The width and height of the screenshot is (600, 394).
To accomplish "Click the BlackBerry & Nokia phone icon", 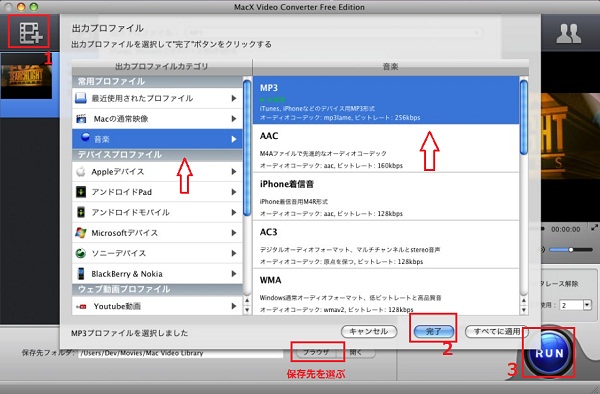I will pyautogui.click(x=81, y=274).
